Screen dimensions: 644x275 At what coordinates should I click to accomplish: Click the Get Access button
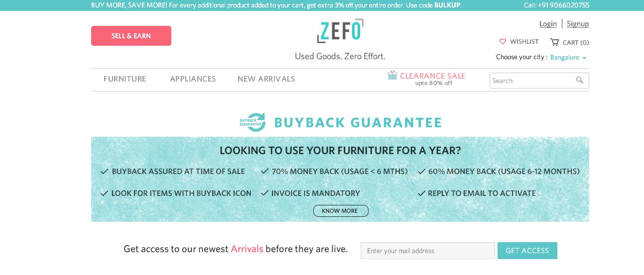[x=527, y=251]
